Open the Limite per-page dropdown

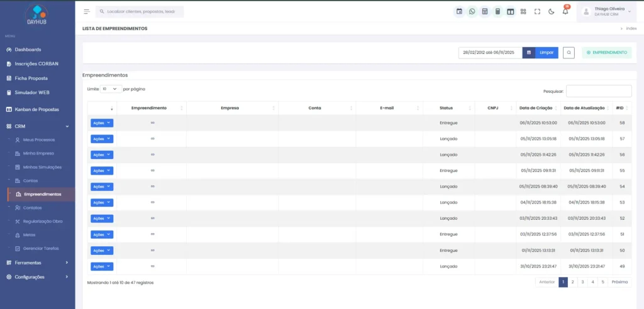(111, 89)
